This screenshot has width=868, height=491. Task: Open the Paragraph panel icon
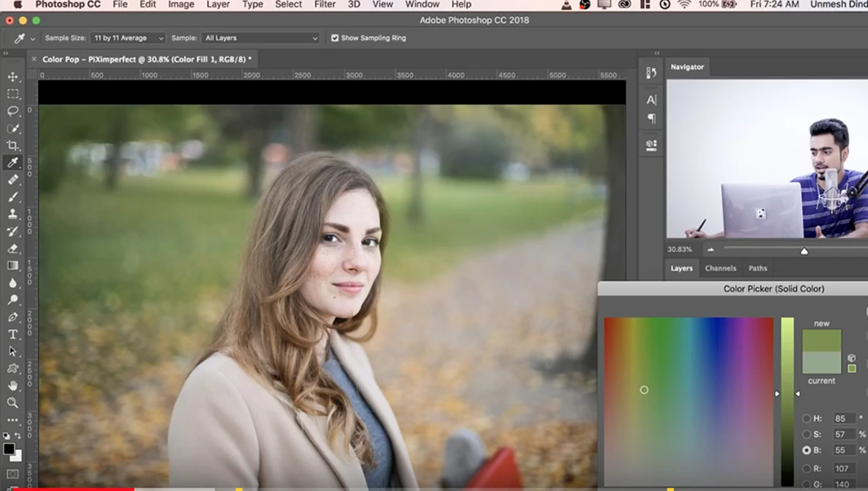(651, 118)
